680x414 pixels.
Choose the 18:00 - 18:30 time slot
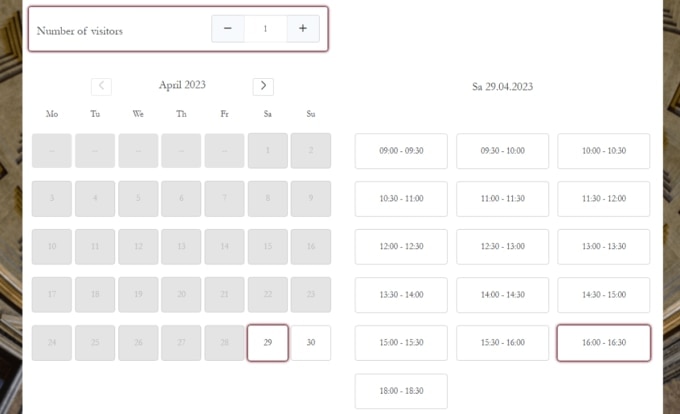[401, 391]
